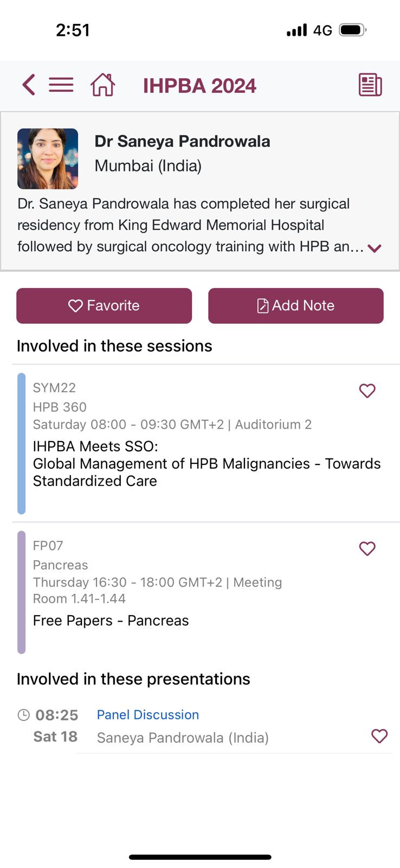Tap the note icon in Add Note
The height and width of the screenshot is (868, 400).
point(262,306)
